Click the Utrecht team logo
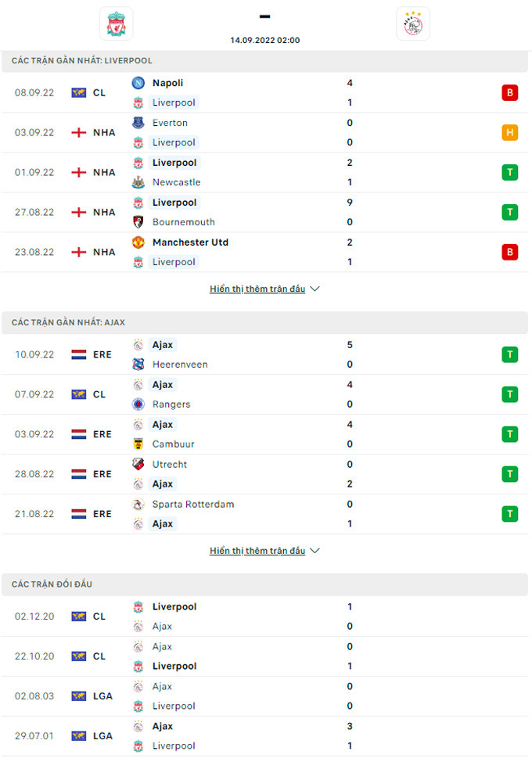 138,464
